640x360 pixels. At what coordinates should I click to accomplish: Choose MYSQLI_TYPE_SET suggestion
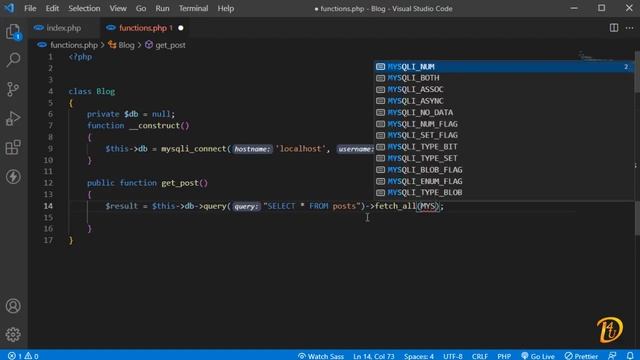504,158
